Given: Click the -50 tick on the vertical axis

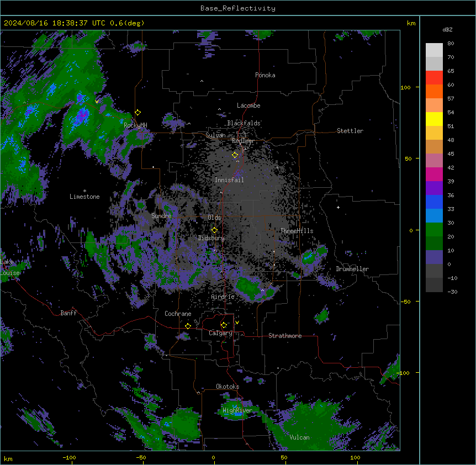Looking at the screenshot, I should (405, 302).
